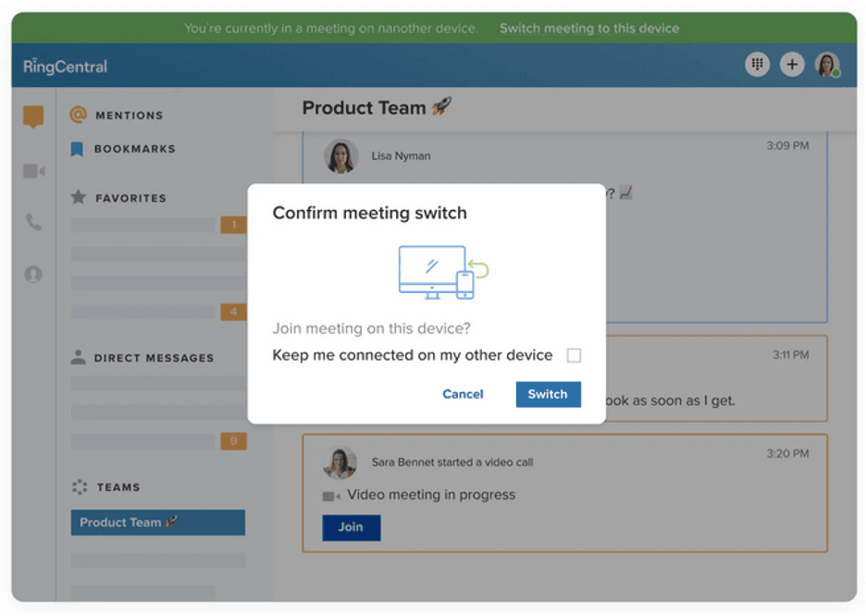Click 'Switch meeting to this device' link
Screen dimensions: 866x616
[588, 29]
